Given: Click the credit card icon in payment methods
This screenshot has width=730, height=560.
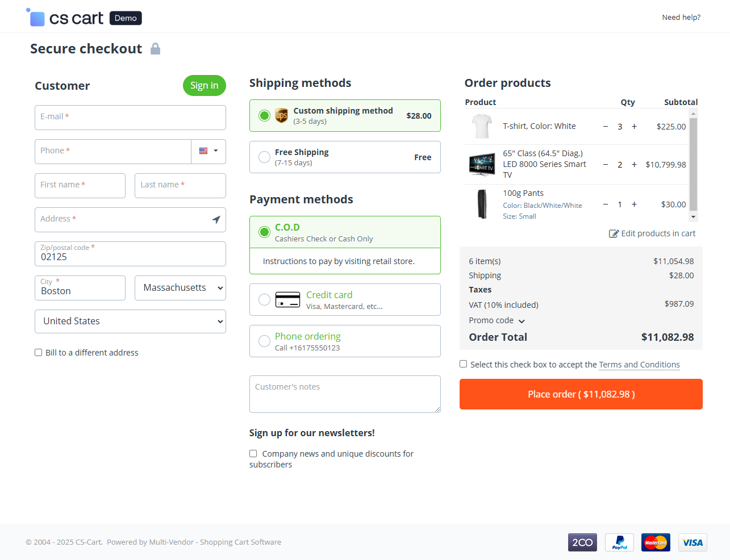Looking at the screenshot, I should (287, 299).
